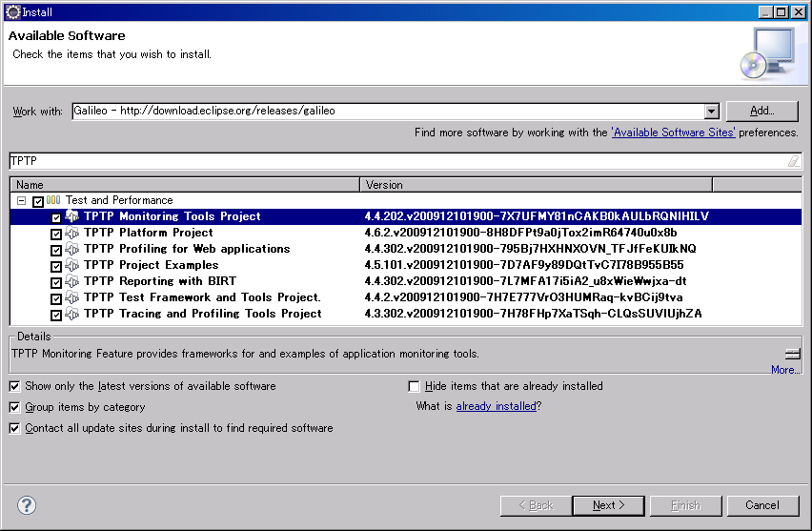The width and height of the screenshot is (812, 531).
Task: Sort by the Name column header
Action: 186,185
